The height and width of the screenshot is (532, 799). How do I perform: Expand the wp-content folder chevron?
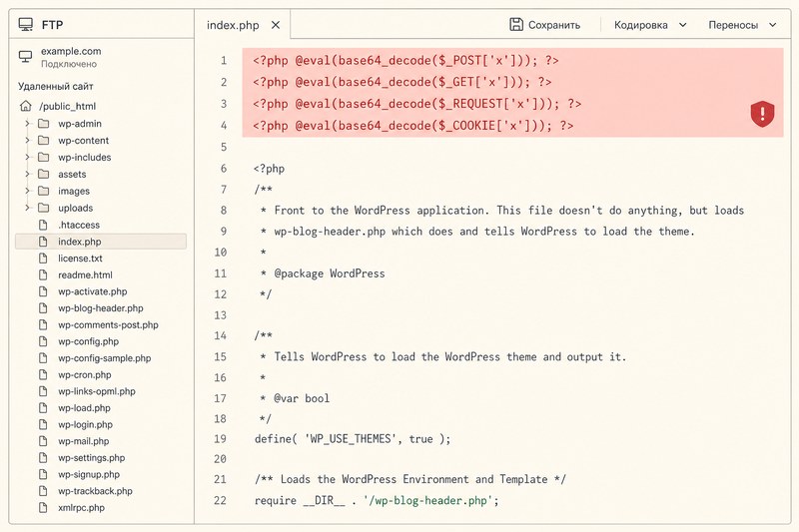pos(28,141)
